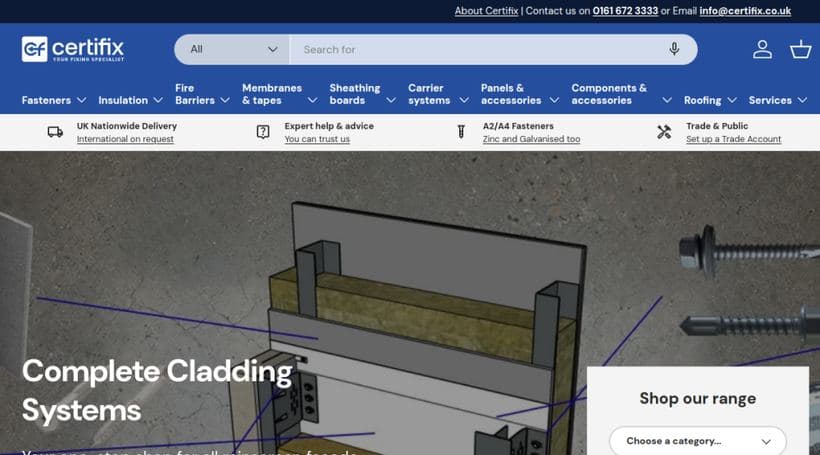Start voice search with microphone icon
The height and width of the screenshot is (455, 820).
click(674, 49)
